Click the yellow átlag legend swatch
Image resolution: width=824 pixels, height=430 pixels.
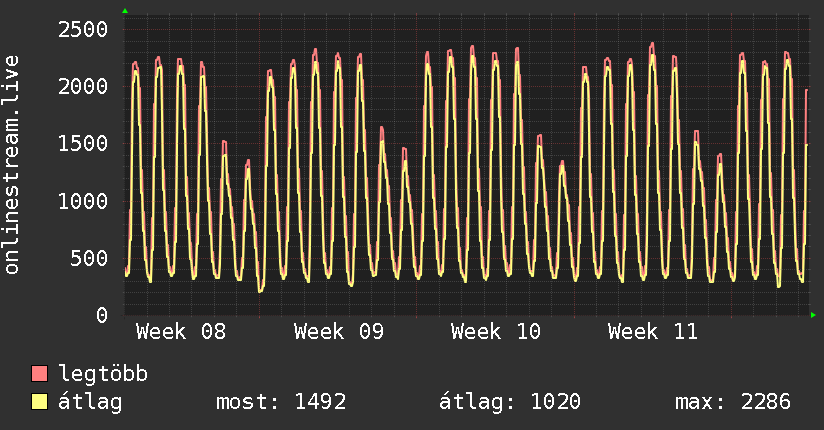[x=40, y=403]
